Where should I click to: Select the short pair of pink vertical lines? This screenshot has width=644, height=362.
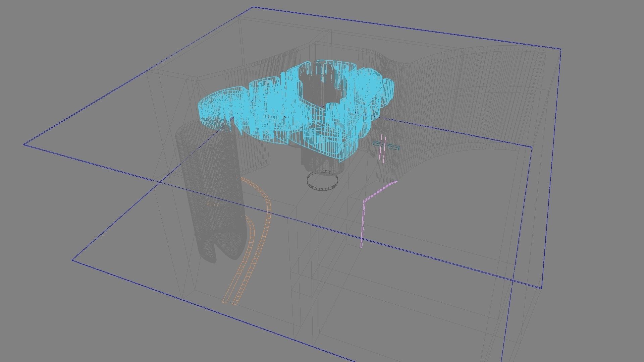tap(382, 147)
